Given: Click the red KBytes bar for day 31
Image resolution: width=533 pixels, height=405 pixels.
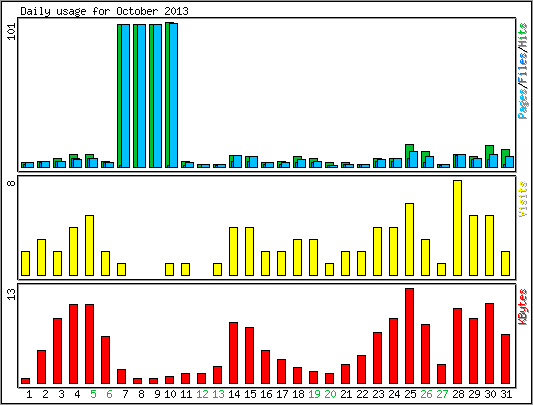Looking at the screenshot, I should [505, 359].
